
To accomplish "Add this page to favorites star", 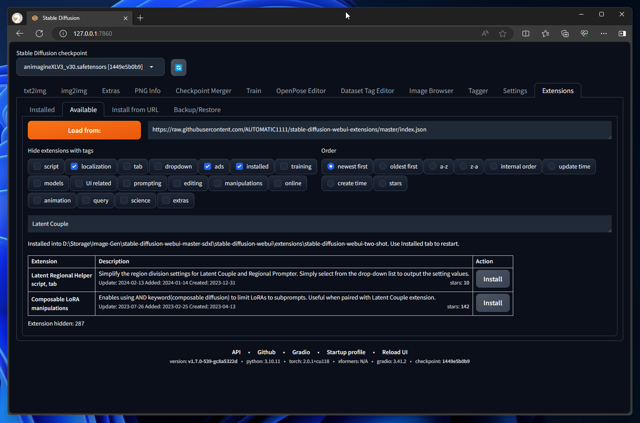I will coord(502,33).
